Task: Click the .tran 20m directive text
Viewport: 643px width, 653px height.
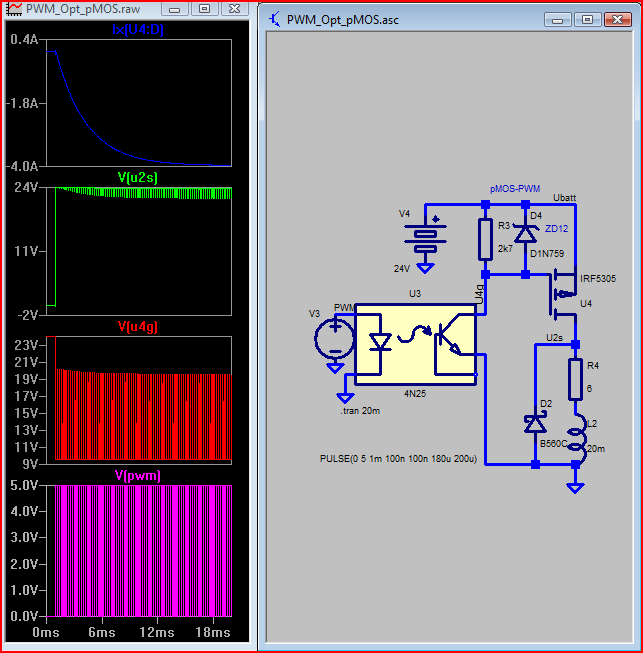Action: 360,411
